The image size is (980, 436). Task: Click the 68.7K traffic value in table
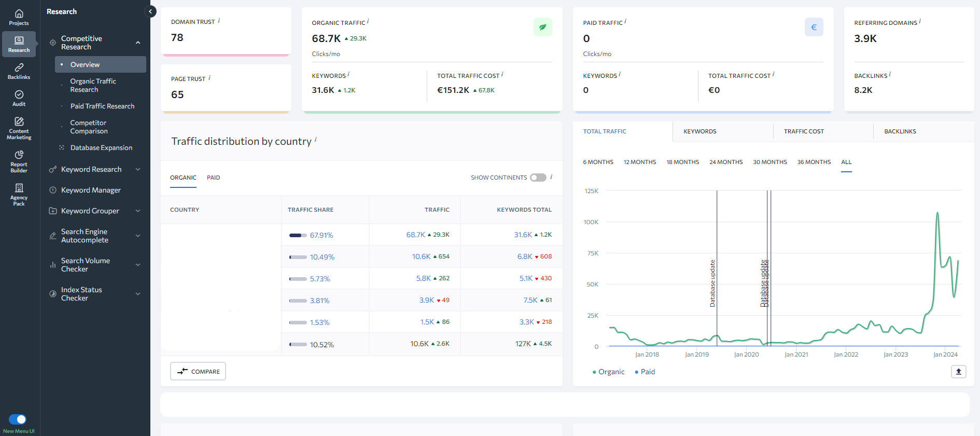415,235
